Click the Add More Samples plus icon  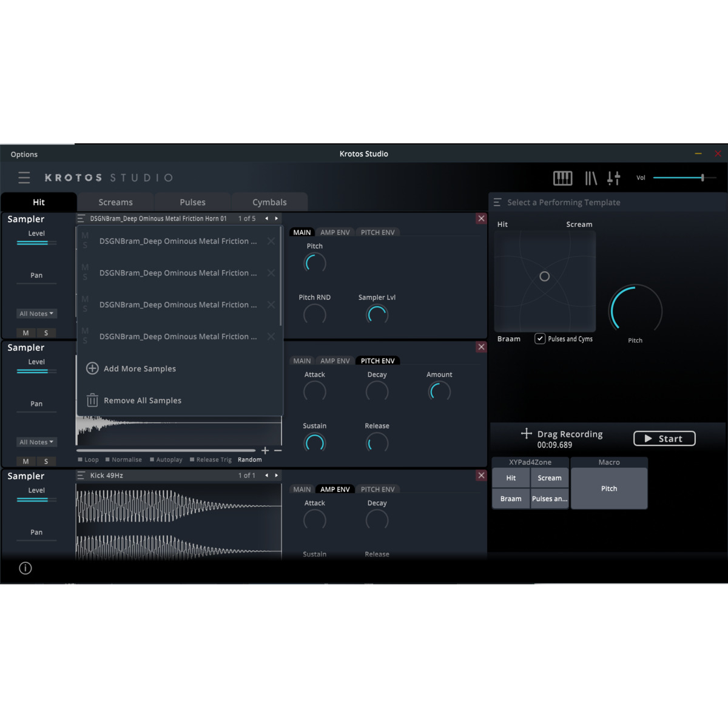92,368
